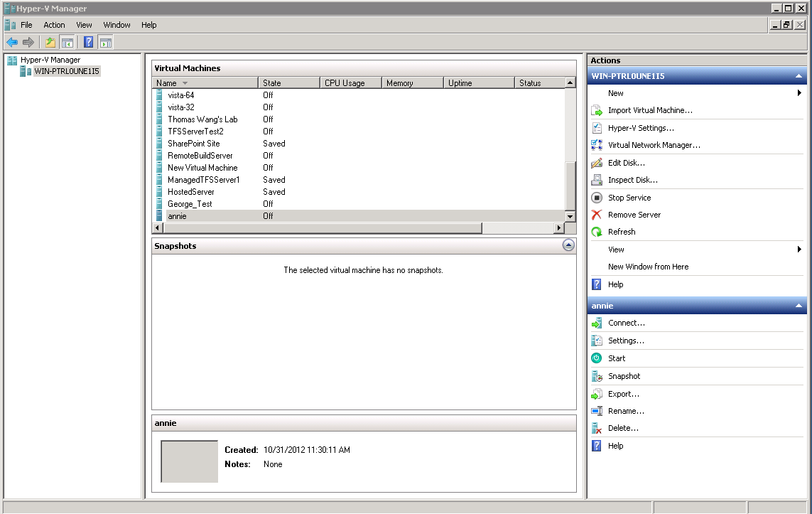
Task: Collapse the Snapshots pane
Action: click(568, 245)
